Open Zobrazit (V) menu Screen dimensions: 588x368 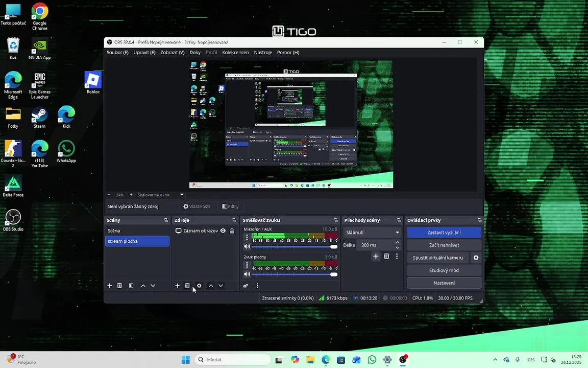(x=173, y=53)
